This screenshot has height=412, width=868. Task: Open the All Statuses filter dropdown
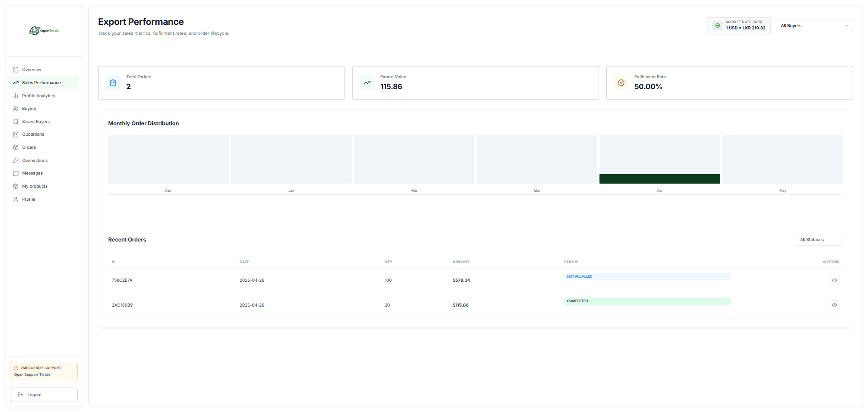click(x=819, y=240)
